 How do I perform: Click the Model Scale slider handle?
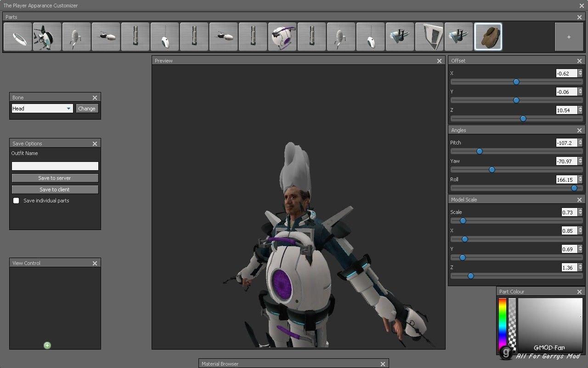pos(463,221)
